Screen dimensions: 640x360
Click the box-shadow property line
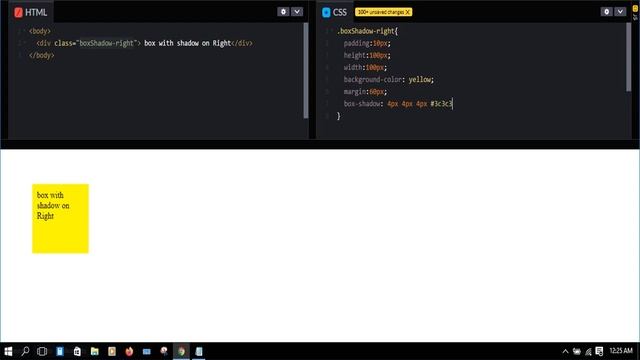pos(398,104)
